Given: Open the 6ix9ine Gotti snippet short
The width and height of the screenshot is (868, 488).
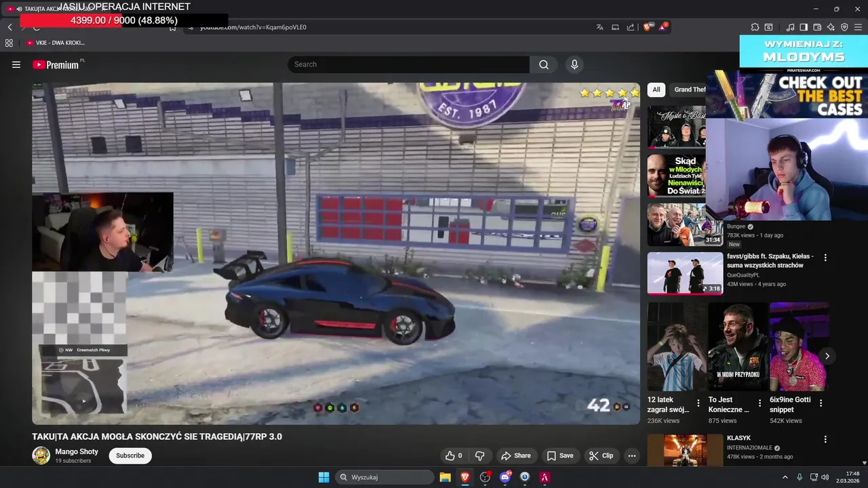Looking at the screenshot, I should tap(798, 347).
